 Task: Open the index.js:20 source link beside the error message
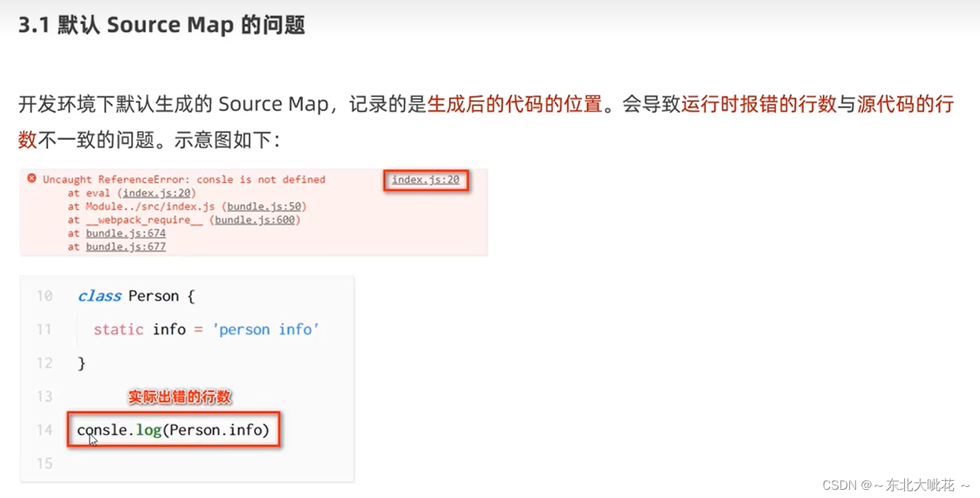pyautogui.click(x=425, y=180)
